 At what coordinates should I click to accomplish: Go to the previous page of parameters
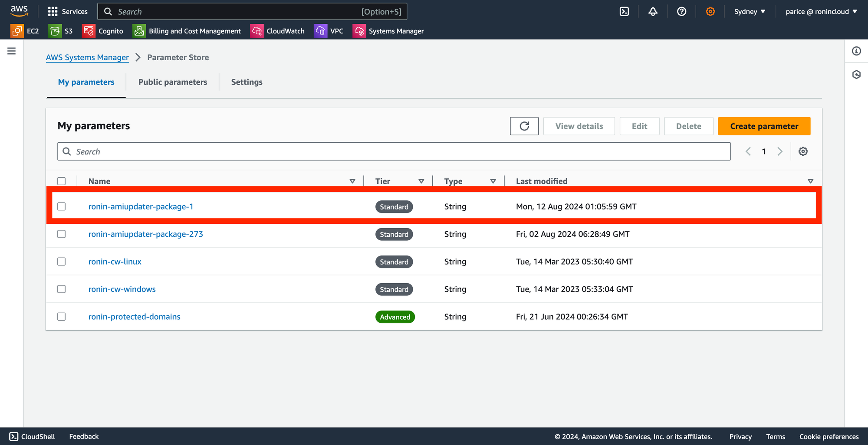[748, 151]
